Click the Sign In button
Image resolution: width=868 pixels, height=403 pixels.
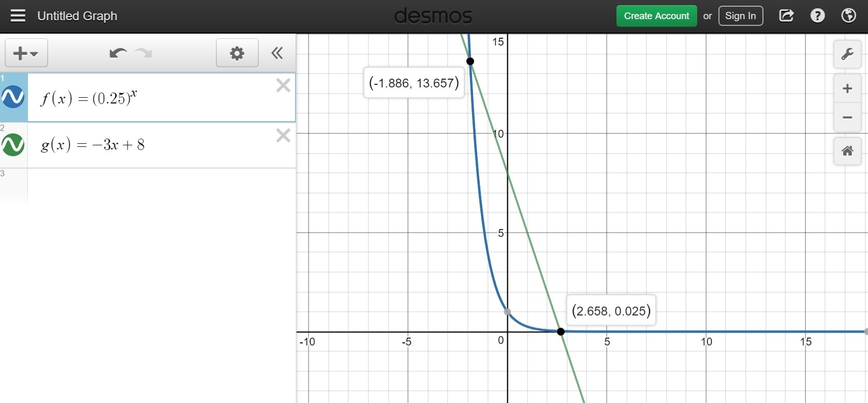click(740, 16)
